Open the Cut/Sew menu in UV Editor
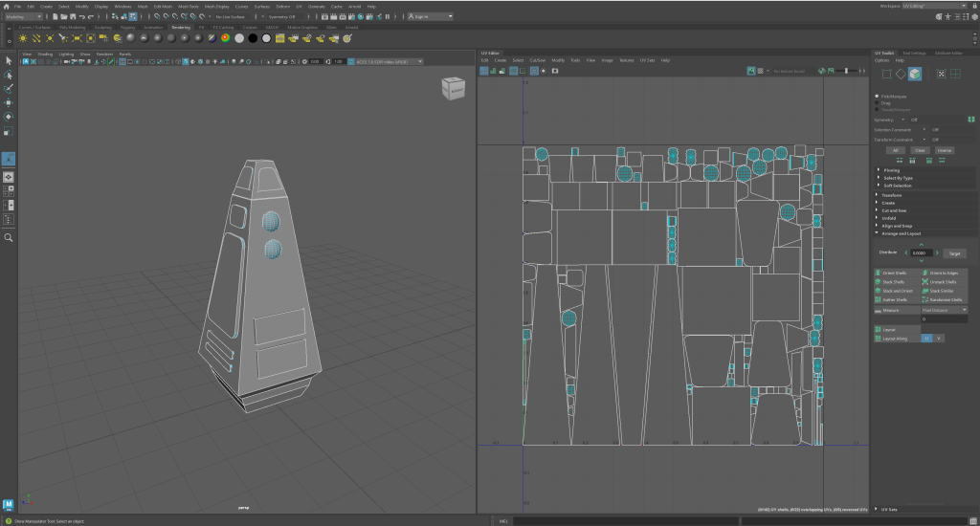 (538, 60)
